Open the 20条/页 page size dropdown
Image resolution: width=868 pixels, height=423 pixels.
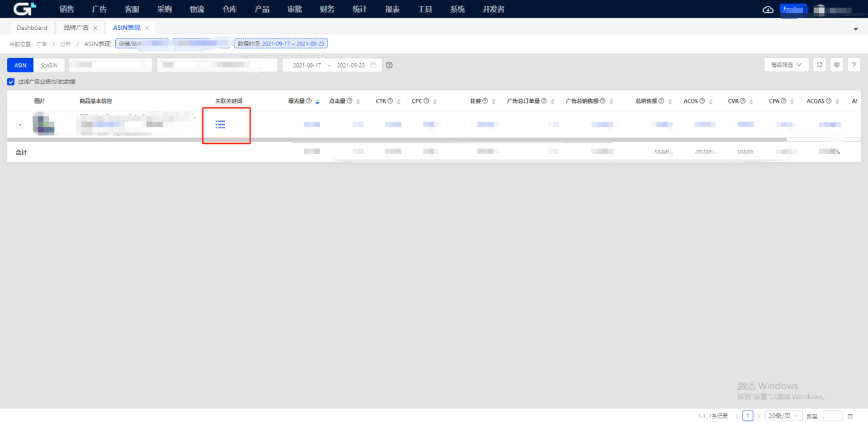coord(783,415)
